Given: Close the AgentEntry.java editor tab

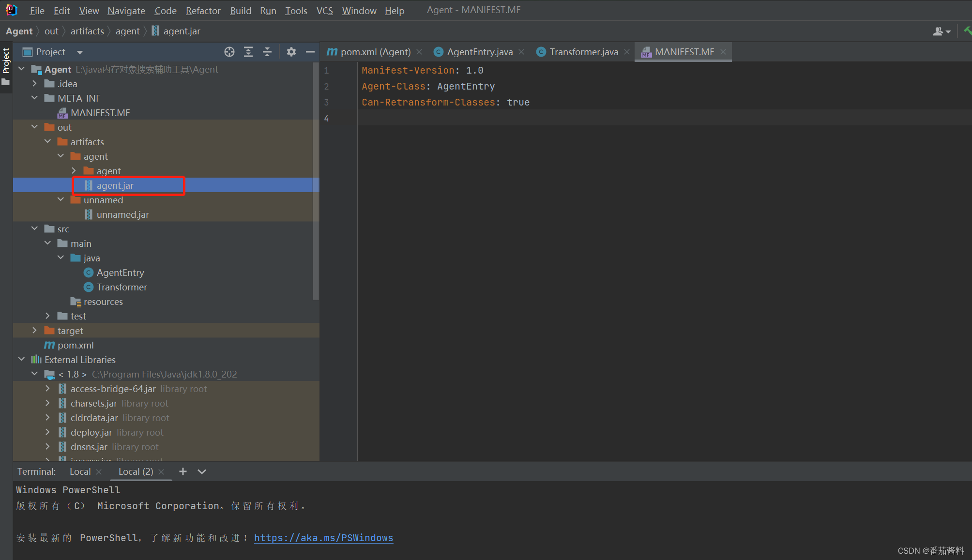Looking at the screenshot, I should [521, 52].
